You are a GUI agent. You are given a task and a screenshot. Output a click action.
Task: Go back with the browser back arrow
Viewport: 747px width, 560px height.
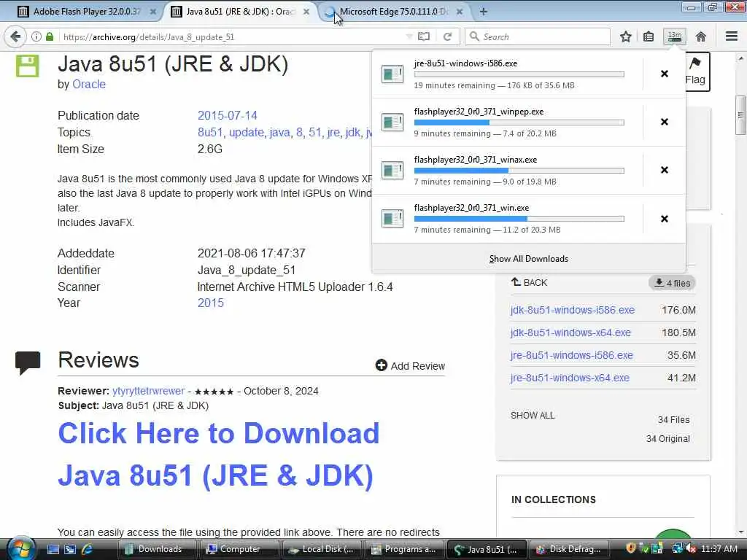coord(15,36)
